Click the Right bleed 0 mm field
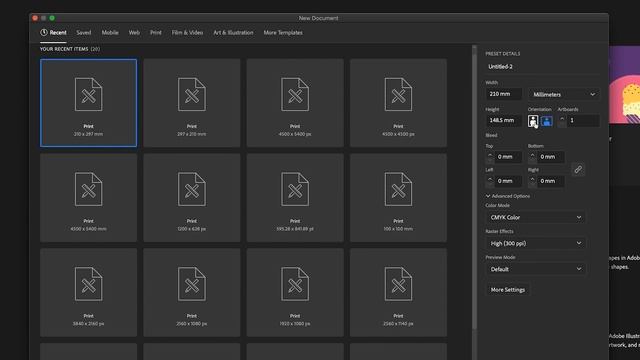Image resolution: width=640 pixels, height=360 pixels. click(551, 181)
